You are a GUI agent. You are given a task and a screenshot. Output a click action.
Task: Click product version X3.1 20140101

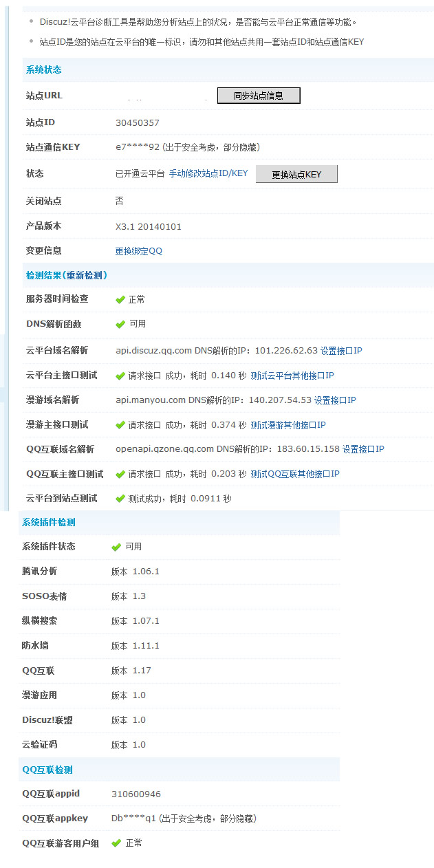coord(149,226)
